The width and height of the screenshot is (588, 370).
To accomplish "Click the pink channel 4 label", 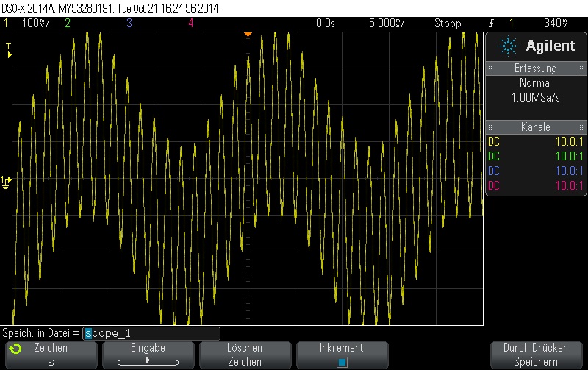I will tap(191, 24).
